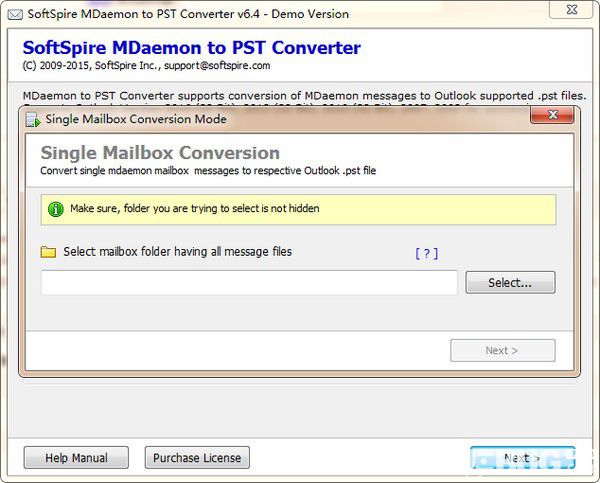Screen dimensions: 600x483
Task: Click the Purchase License button
Action: coord(197,457)
